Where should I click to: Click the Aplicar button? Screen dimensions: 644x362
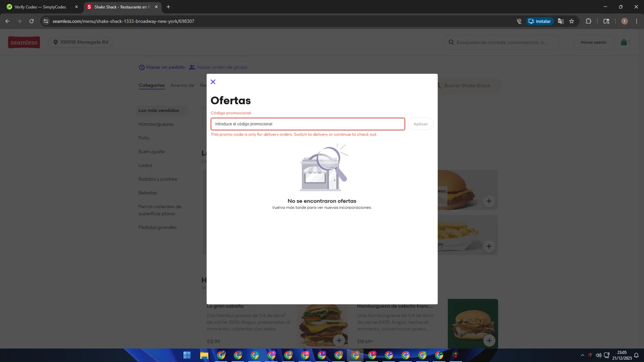pos(420,124)
